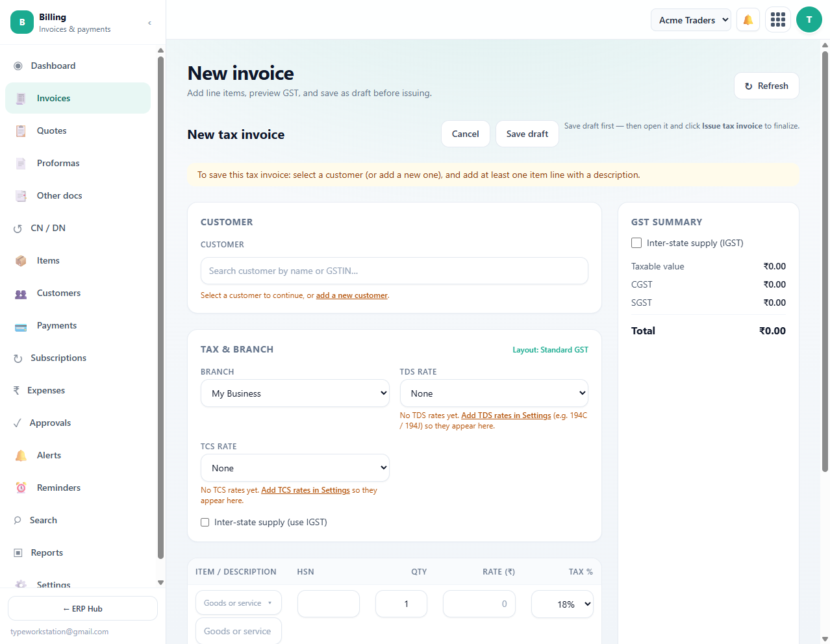Click the Expenses rupee icon
Screen dimensions: 830x644
click(16, 390)
